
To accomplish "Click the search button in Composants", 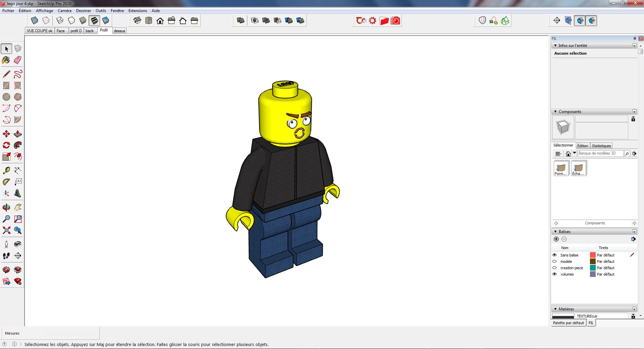I will 627,154.
